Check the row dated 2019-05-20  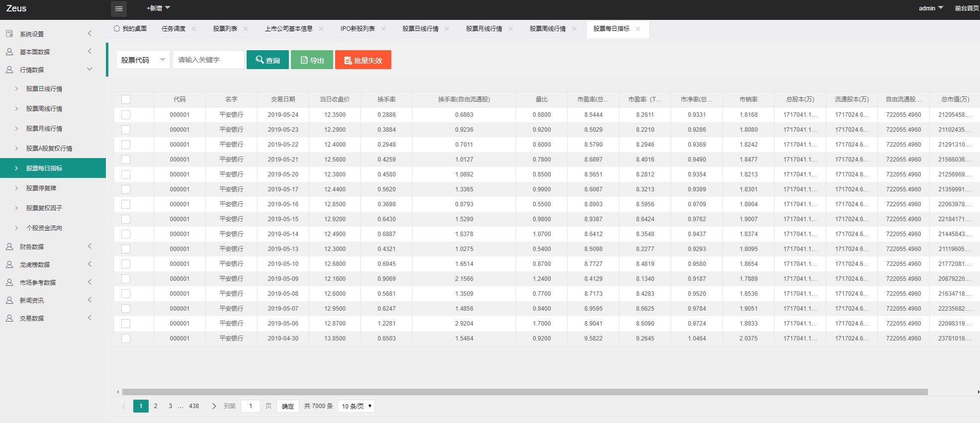[x=126, y=174]
